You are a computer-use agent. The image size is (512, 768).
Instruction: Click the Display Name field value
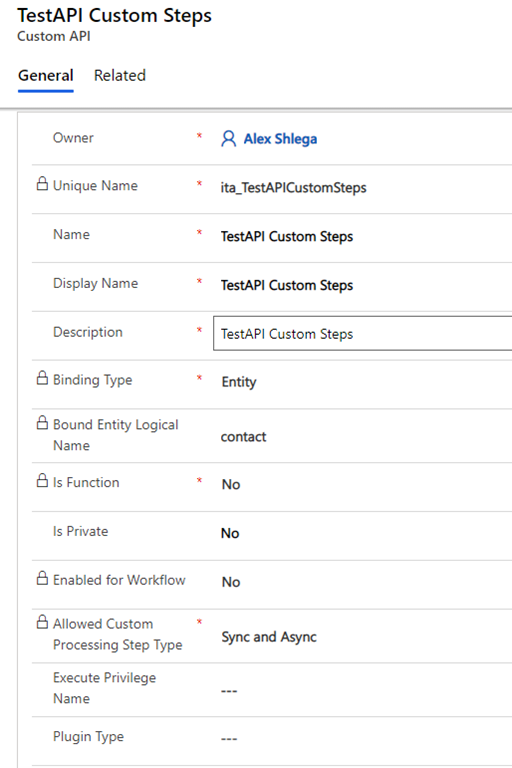tap(287, 285)
